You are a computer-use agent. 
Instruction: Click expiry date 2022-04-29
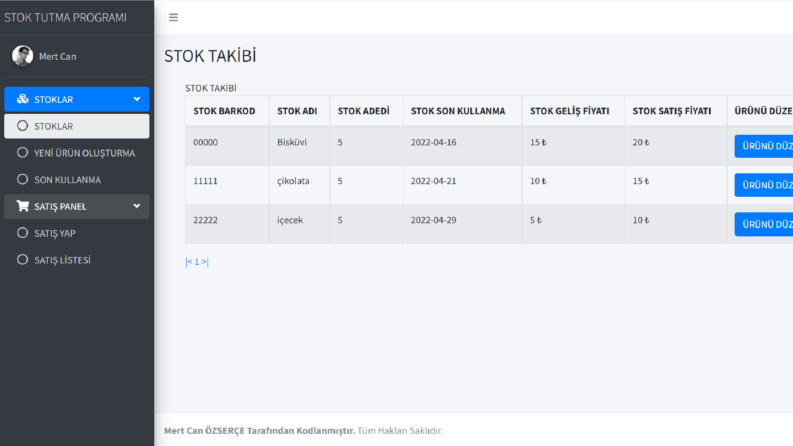tap(433, 220)
